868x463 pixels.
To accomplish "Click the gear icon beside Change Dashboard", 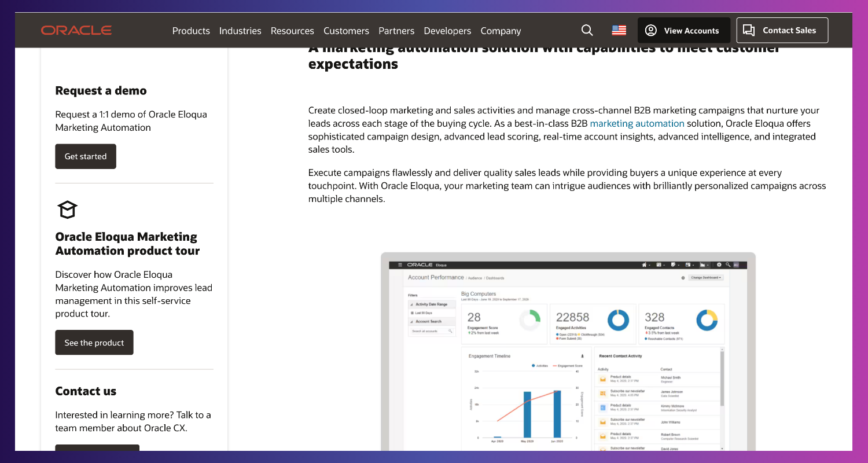I will 683,278.
